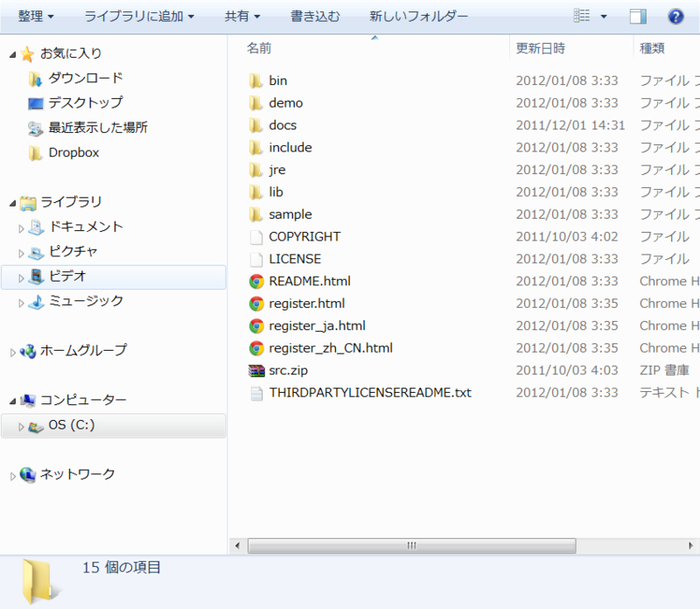Viewport: 700px width, 609px height.
Task: Expand the ホームグループ node
Action: (12, 353)
